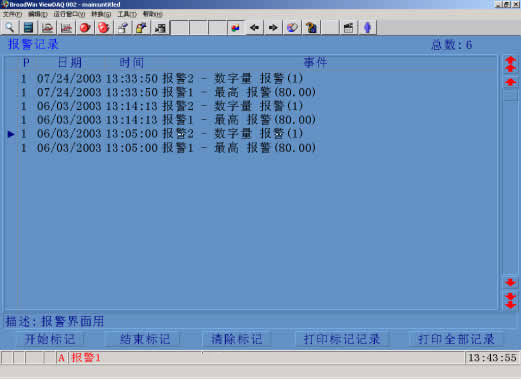This screenshot has width=521, height=379.
Task: Open the 工具 menu
Action: point(127,14)
